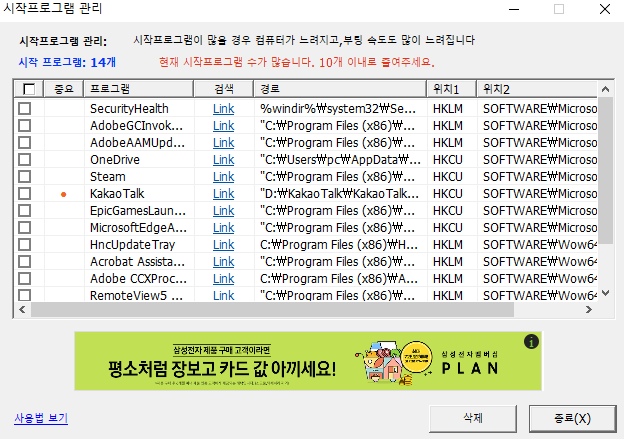
Task: Close the 시작프로그램 관리 window
Action: 605,9
